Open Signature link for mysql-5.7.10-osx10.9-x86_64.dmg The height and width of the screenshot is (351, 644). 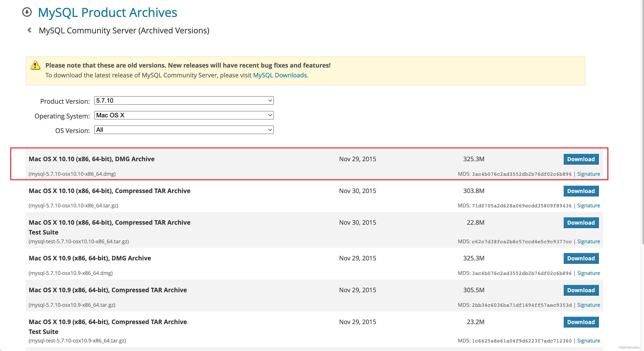pos(588,273)
